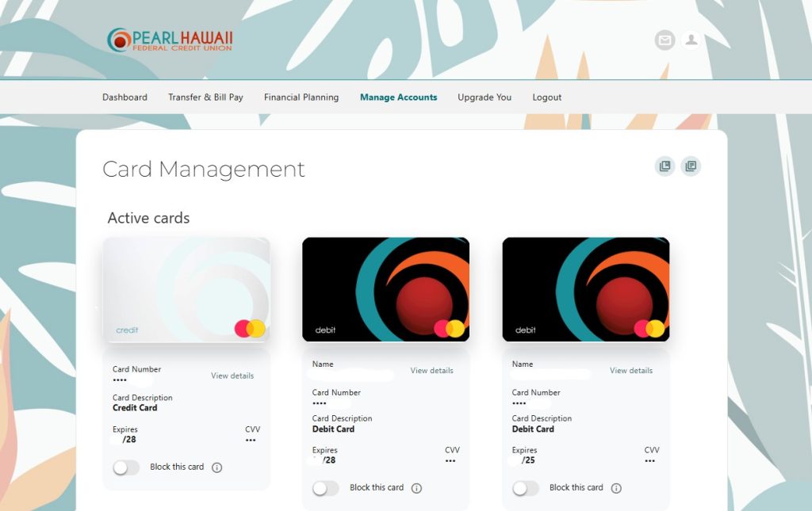Viewport: 812px width, 511px height.
Task: Click Logout in the navigation bar
Action: 547,97
